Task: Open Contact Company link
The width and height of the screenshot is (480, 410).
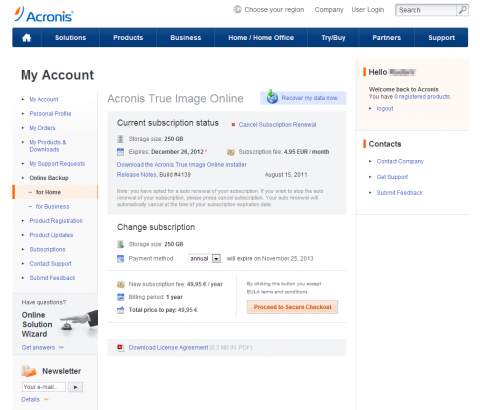Action: pyautogui.click(x=400, y=161)
